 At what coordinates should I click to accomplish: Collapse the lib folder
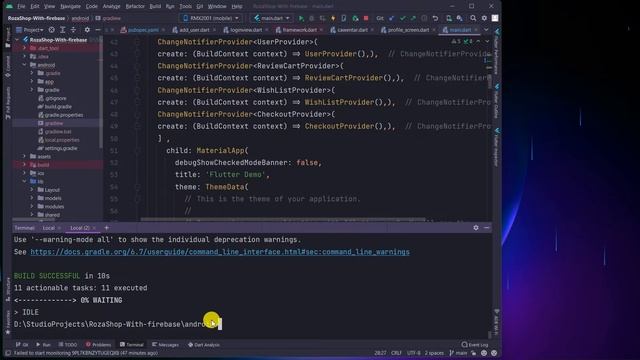[24, 181]
